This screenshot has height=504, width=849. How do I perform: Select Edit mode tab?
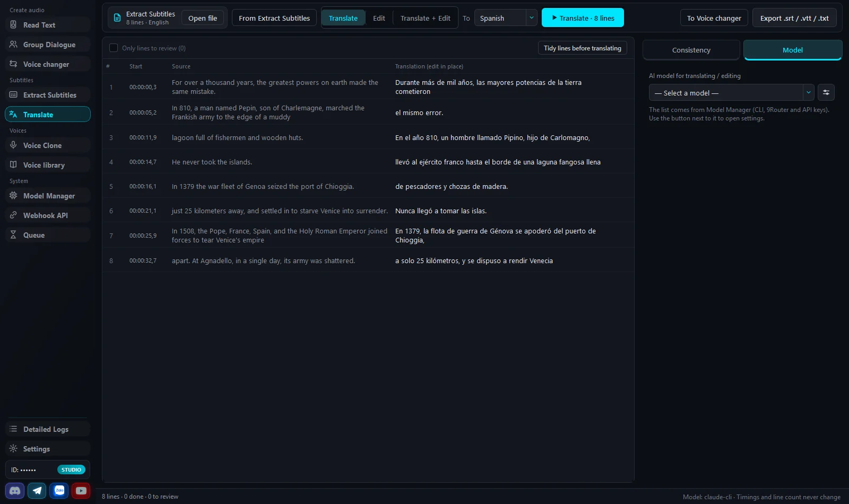coord(379,18)
